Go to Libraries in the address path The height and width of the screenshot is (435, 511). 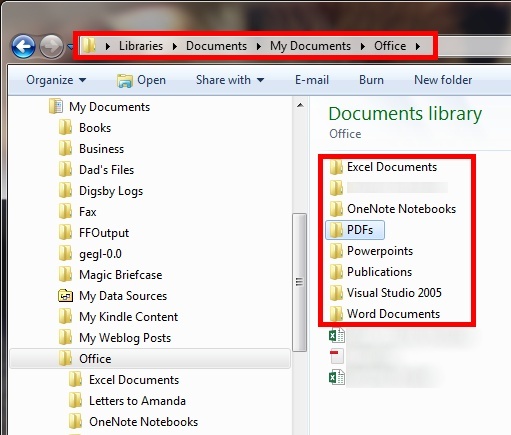click(x=141, y=46)
